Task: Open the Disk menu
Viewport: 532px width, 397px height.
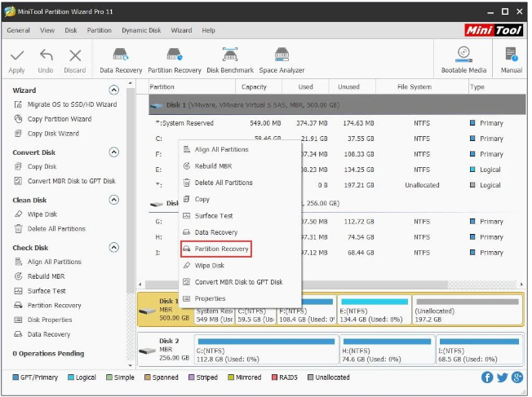Action: [71, 30]
